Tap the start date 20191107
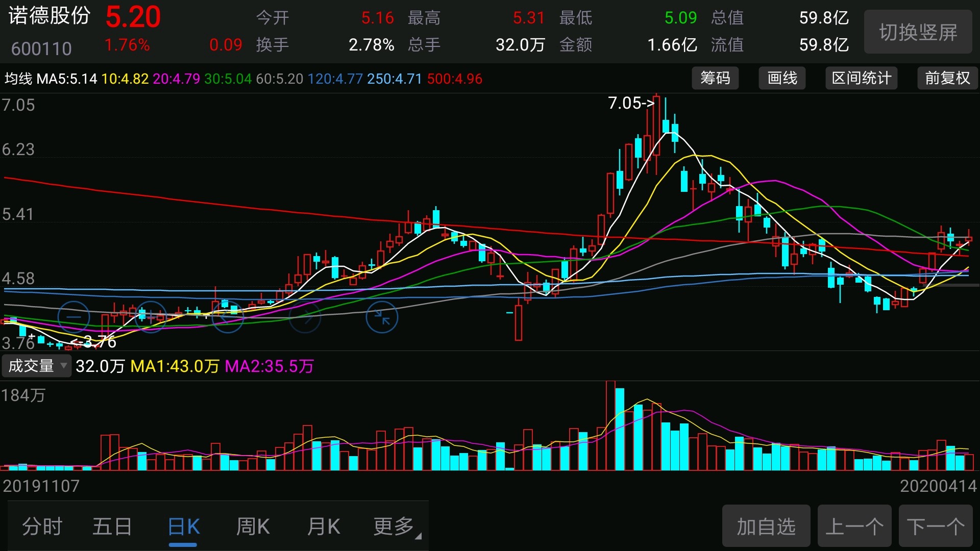 coord(41,486)
